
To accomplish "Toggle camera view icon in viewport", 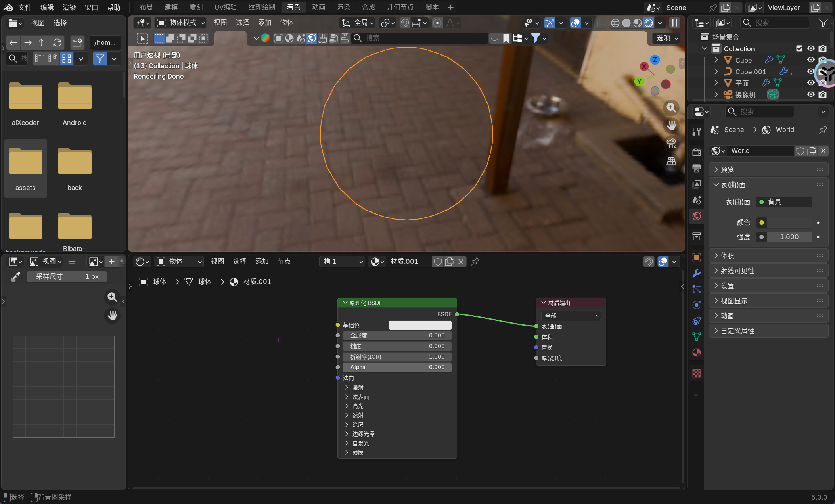I will pos(671,143).
